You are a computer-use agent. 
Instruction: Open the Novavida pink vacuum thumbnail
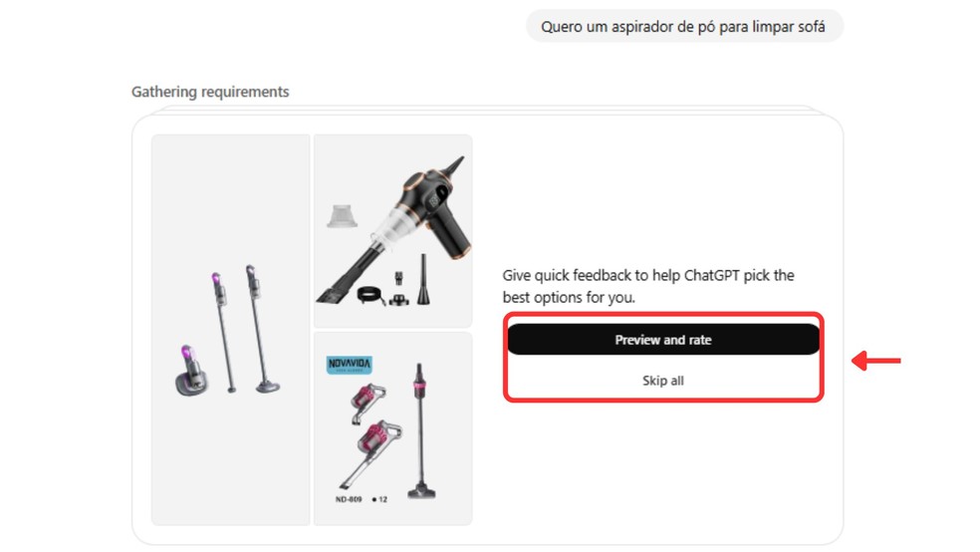392,428
